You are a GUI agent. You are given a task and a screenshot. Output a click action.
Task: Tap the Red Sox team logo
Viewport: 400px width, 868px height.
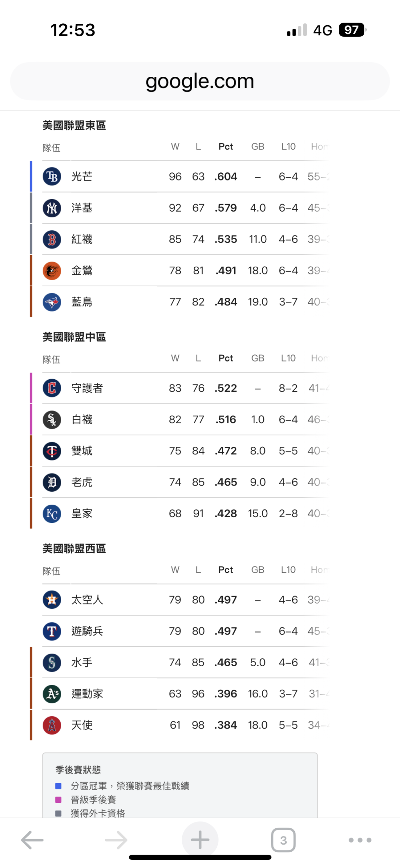pos(52,239)
